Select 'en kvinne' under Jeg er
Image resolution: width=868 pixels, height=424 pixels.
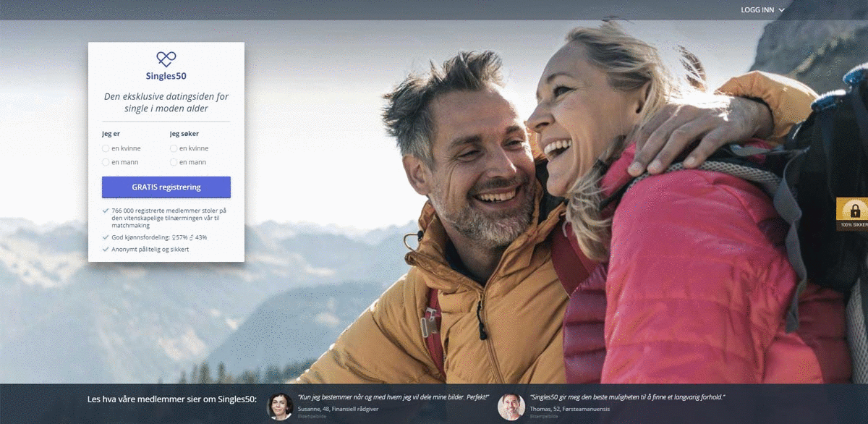click(x=106, y=148)
